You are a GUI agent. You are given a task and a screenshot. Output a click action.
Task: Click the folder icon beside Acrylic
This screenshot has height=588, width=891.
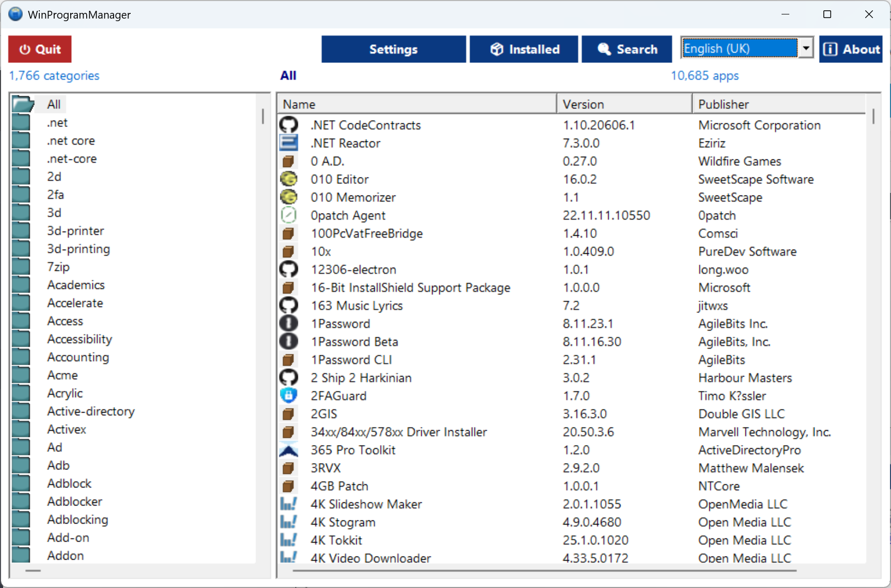(21, 393)
